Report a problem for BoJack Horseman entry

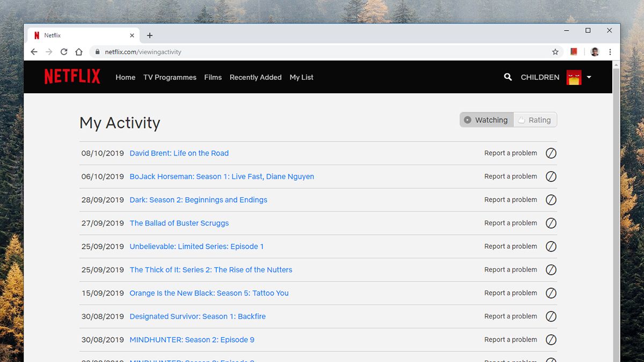[510, 176]
